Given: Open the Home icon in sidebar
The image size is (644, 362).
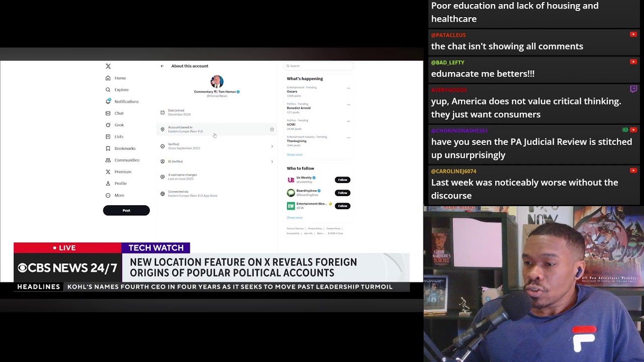Looking at the screenshot, I should [x=108, y=78].
